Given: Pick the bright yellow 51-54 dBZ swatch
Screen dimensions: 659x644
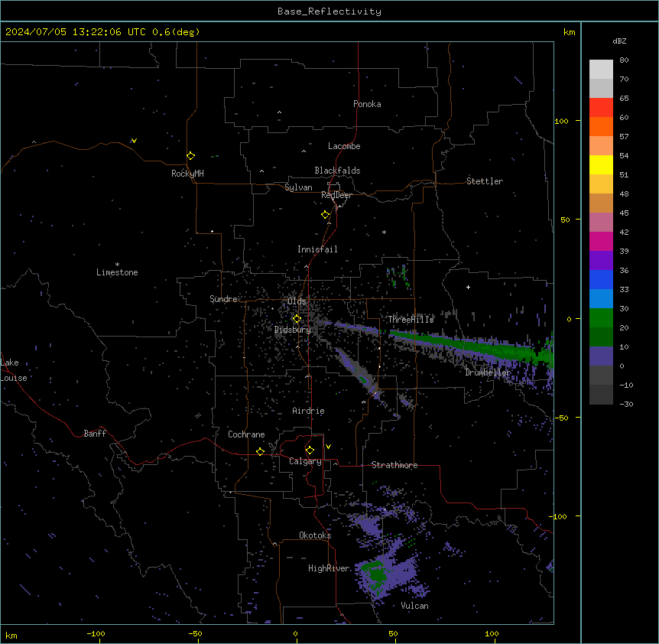Looking at the screenshot, I should (x=601, y=164).
